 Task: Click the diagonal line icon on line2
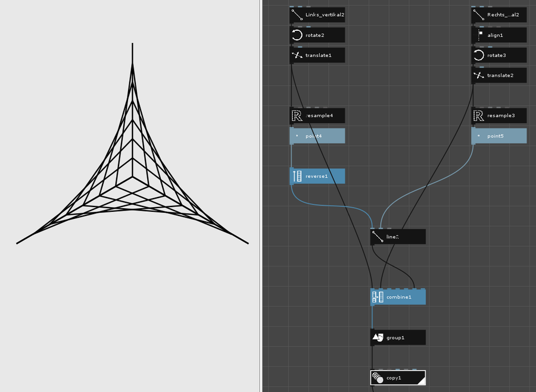click(x=378, y=237)
